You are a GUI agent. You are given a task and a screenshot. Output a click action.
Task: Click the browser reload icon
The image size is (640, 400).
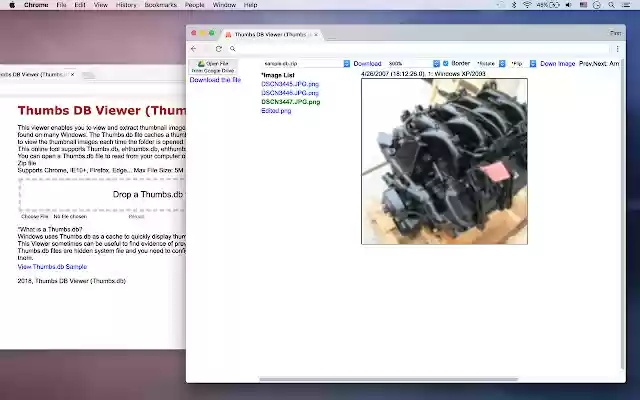tap(219, 48)
